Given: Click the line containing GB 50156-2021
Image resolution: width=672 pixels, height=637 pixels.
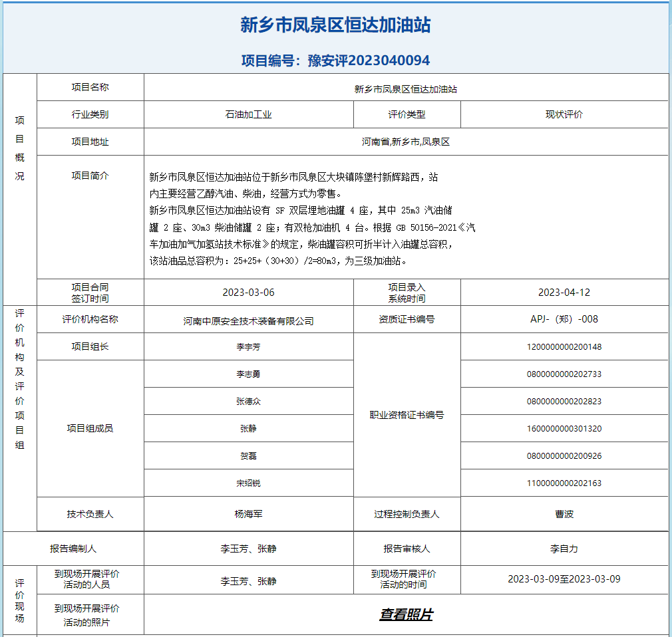Looking at the screenshot, I should pyautogui.click(x=313, y=227).
